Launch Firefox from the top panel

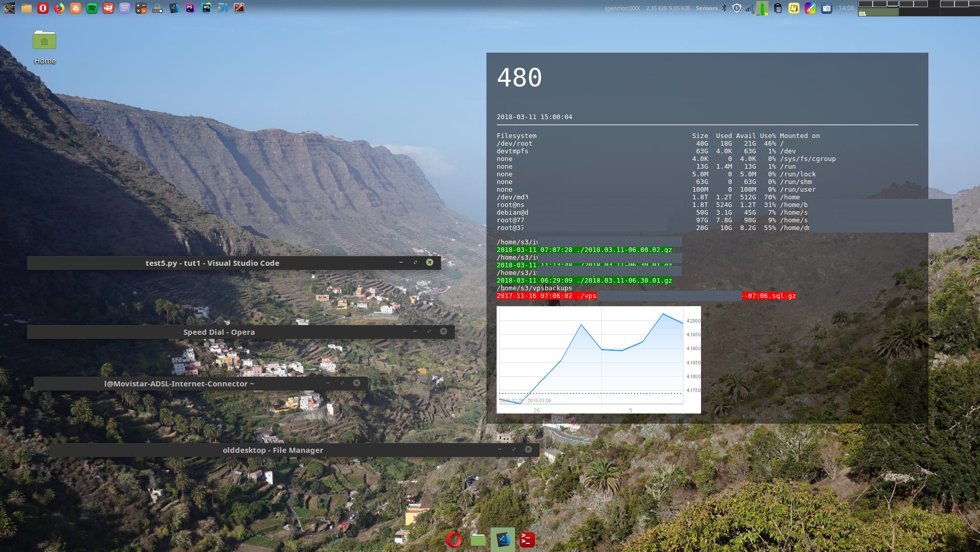coord(59,8)
